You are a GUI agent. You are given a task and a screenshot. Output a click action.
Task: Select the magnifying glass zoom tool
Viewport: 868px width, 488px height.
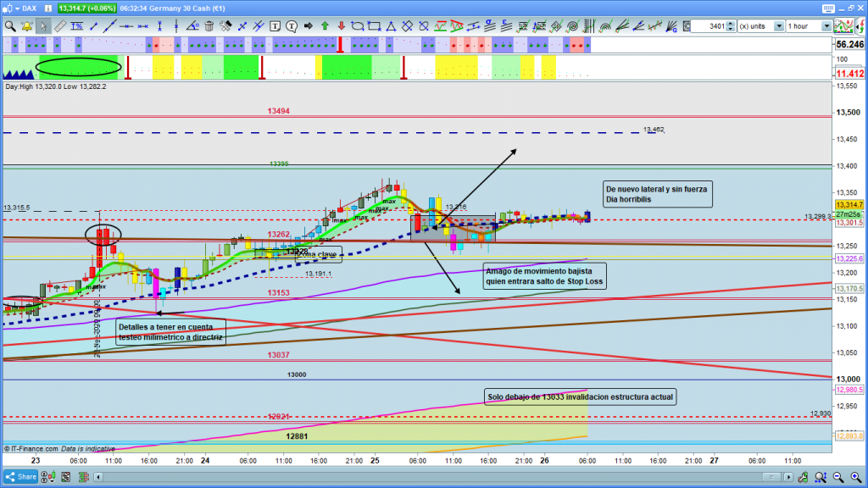10,26
